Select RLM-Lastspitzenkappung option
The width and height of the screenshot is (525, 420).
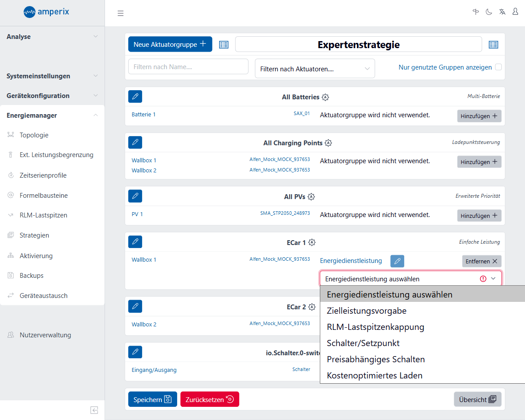pyautogui.click(x=375, y=327)
